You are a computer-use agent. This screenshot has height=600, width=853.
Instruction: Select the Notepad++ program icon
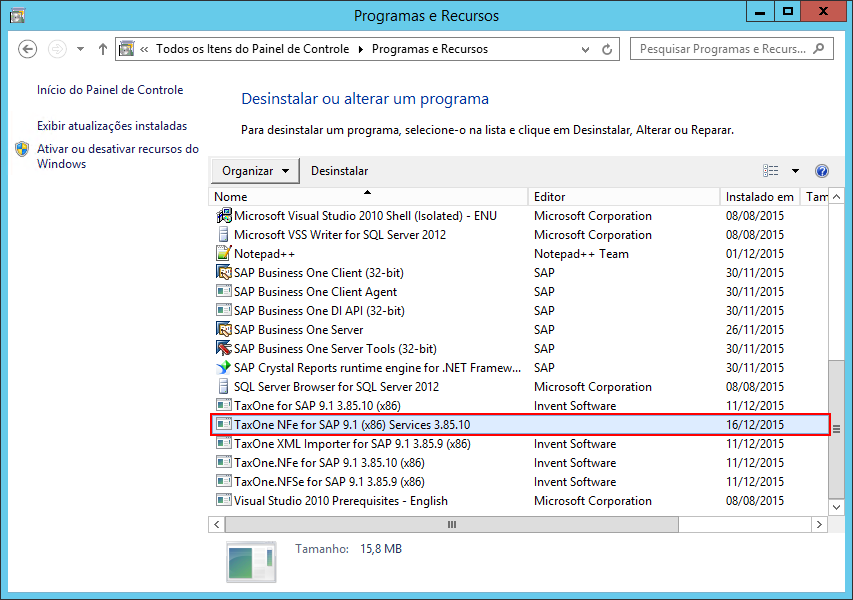pyautogui.click(x=224, y=253)
